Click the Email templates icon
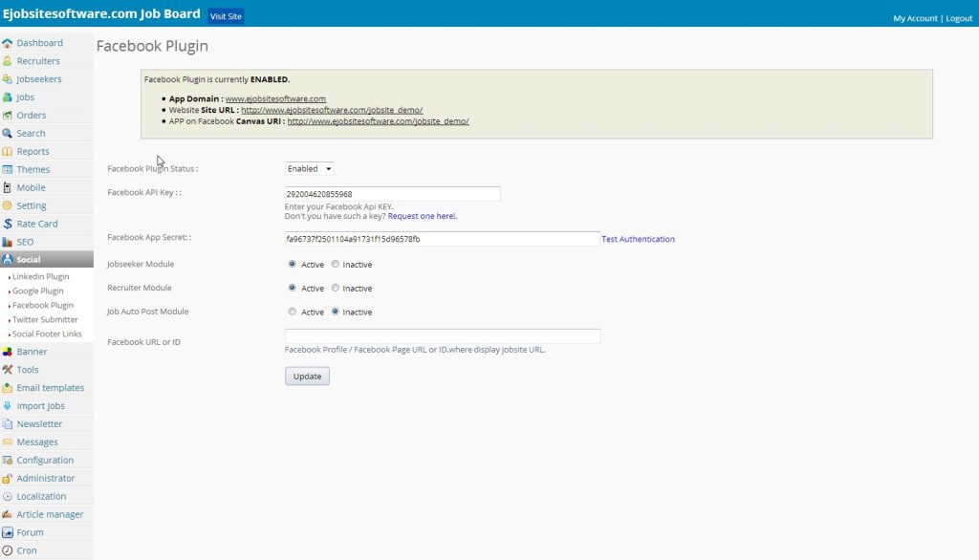The height and width of the screenshot is (560, 979). point(8,388)
